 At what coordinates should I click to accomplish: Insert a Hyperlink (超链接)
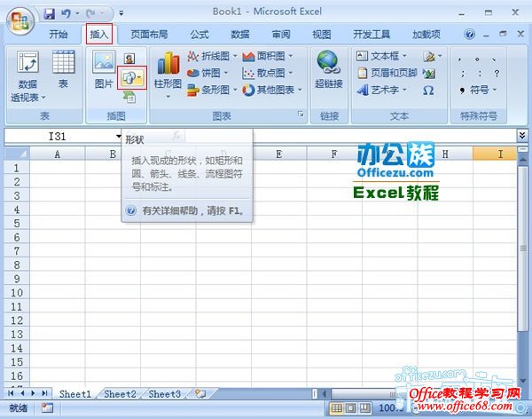click(328, 69)
